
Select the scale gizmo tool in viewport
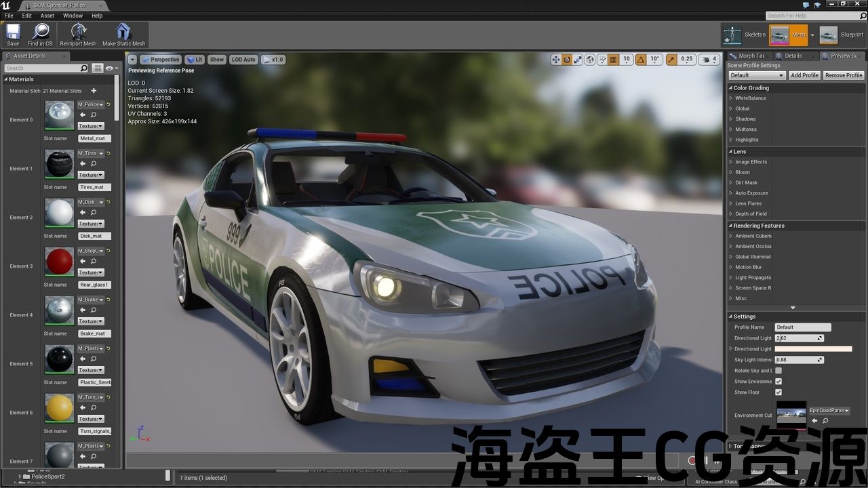point(578,60)
